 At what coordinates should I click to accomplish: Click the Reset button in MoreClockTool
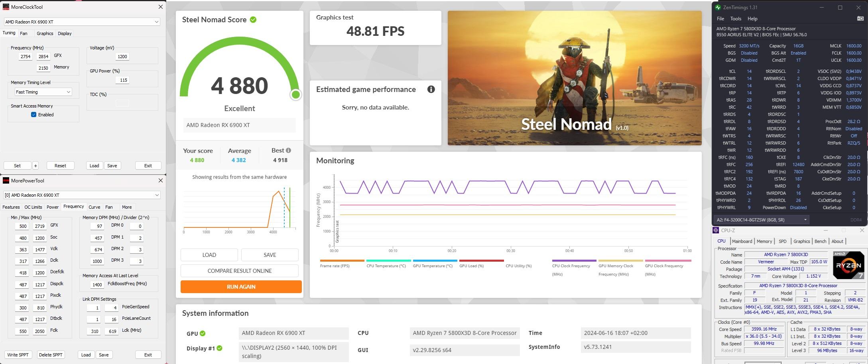60,166
